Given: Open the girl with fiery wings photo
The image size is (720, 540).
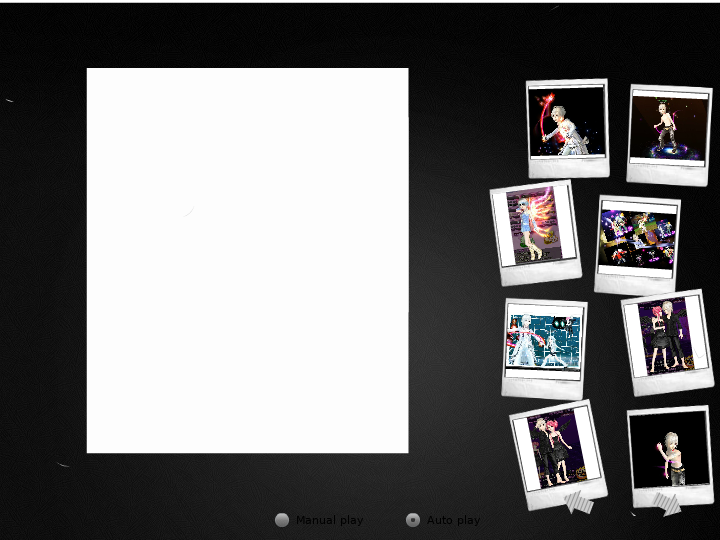Looking at the screenshot, I should [534, 225].
